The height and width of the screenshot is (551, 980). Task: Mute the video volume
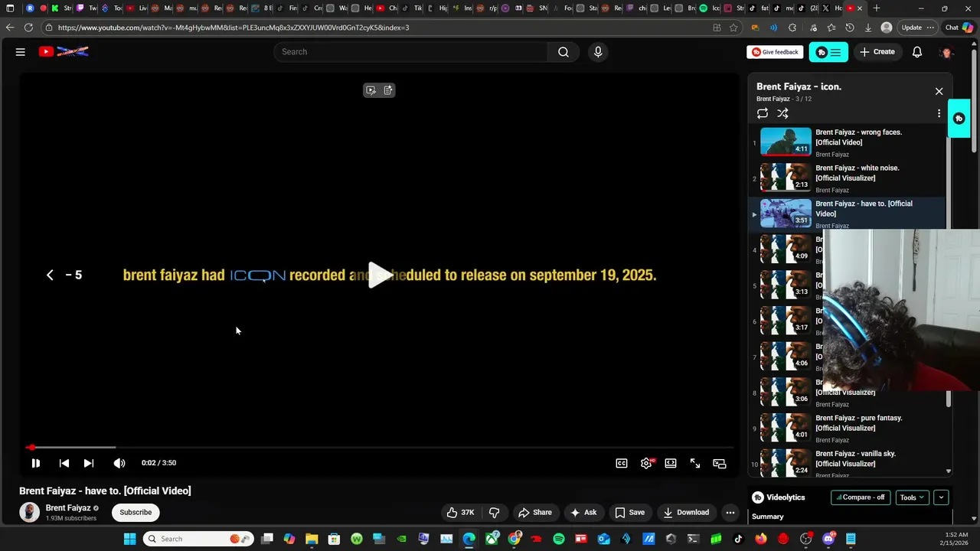point(119,463)
